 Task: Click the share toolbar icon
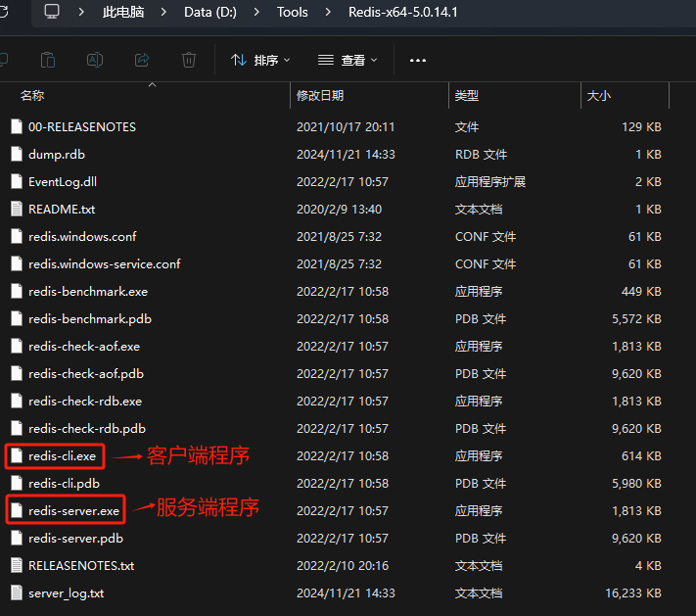click(x=142, y=60)
